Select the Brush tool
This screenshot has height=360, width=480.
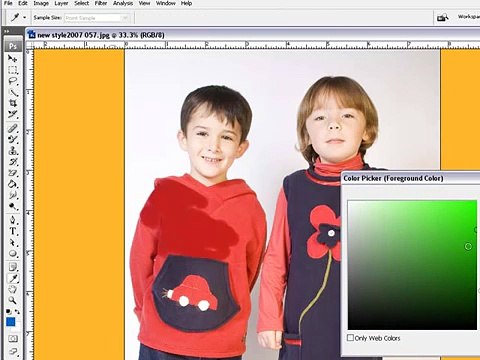13,139
